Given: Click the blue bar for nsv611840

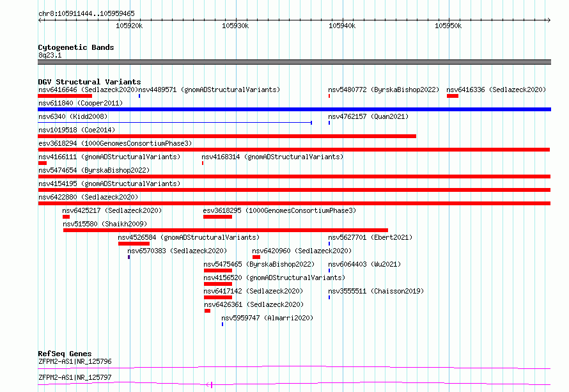Looking at the screenshot, I should click(x=294, y=109).
